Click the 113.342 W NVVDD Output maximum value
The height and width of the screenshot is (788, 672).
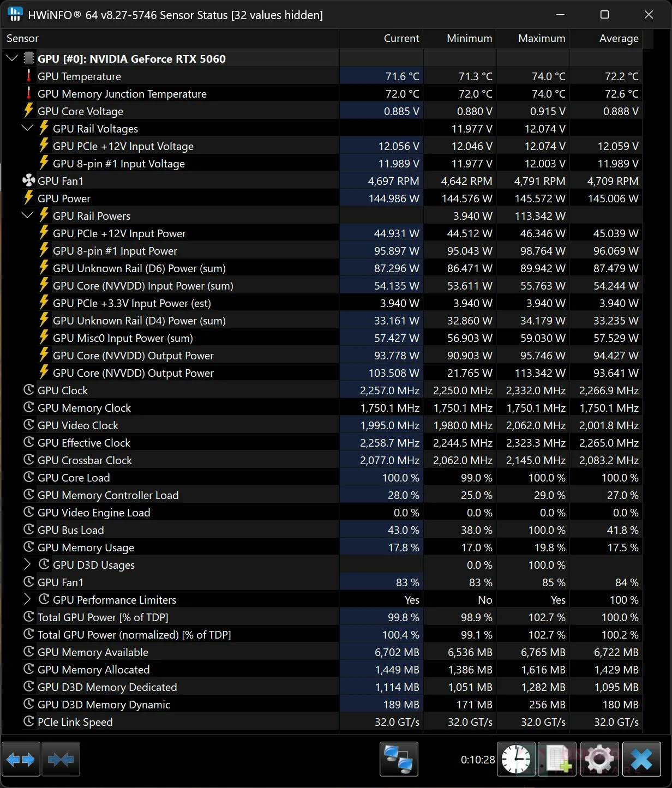click(x=540, y=373)
